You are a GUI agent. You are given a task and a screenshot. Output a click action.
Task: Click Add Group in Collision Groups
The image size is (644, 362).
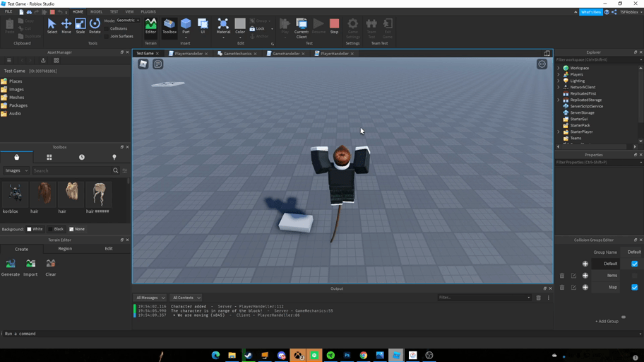click(x=607, y=321)
